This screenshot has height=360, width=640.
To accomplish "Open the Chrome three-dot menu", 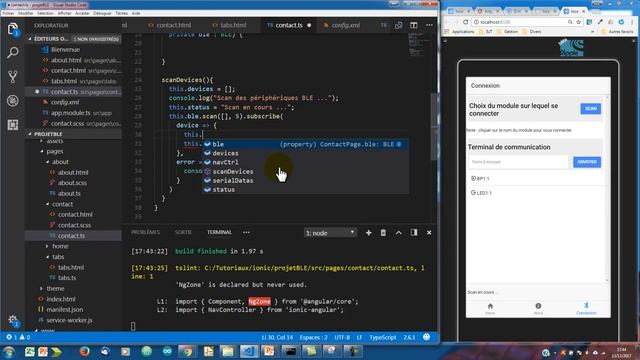I will (632, 22).
